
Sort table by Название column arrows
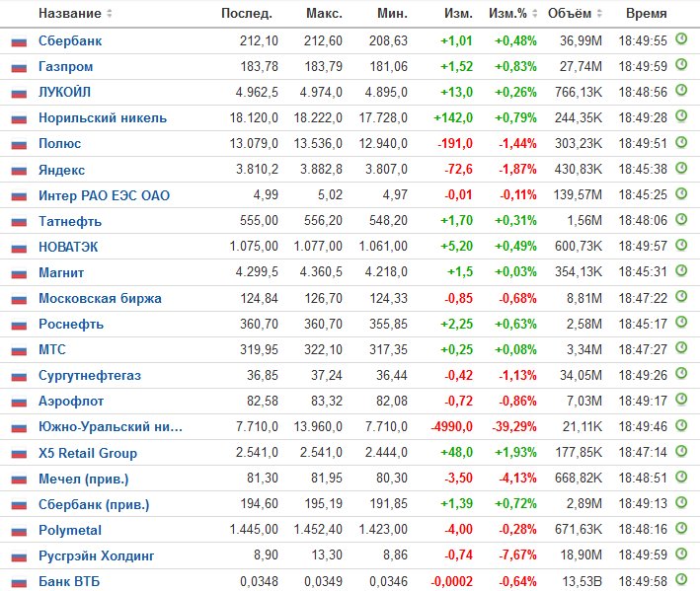point(110,14)
